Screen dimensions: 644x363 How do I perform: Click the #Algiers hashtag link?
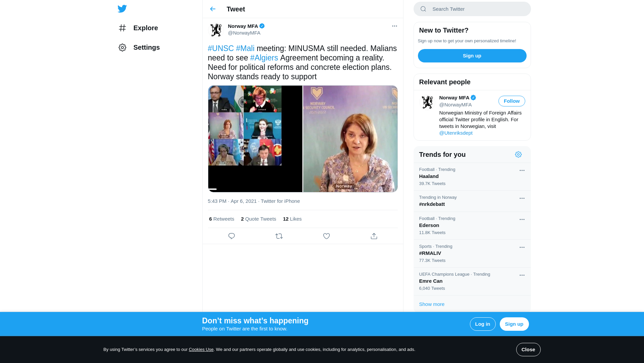[x=264, y=58]
